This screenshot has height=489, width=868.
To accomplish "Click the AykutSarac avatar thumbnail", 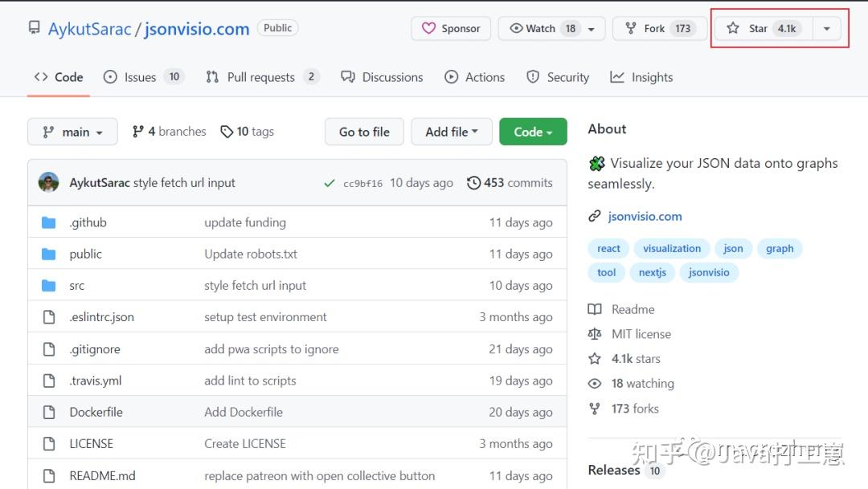I will [48, 182].
